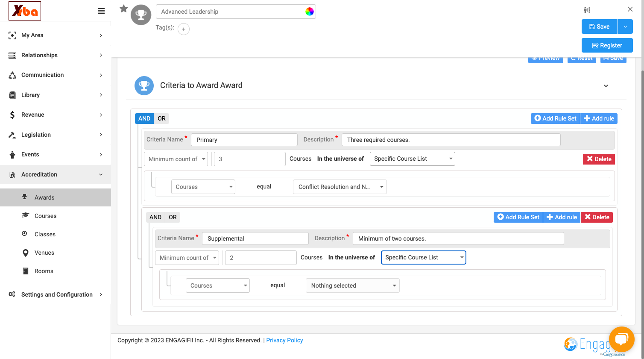Viewport: 644px width, 359px height.
Task: Select OR in the nested rule set
Action: pyautogui.click(x=173, y=217)
